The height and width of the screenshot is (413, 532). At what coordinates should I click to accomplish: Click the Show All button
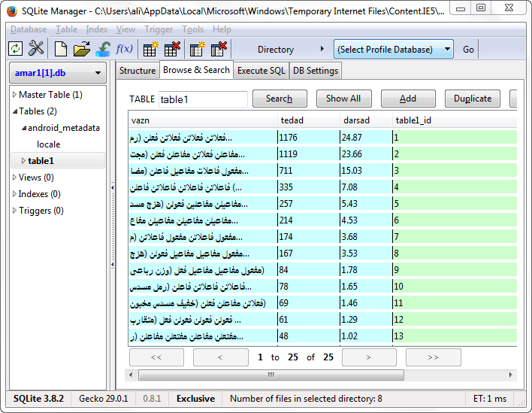[x=343, y=99]
